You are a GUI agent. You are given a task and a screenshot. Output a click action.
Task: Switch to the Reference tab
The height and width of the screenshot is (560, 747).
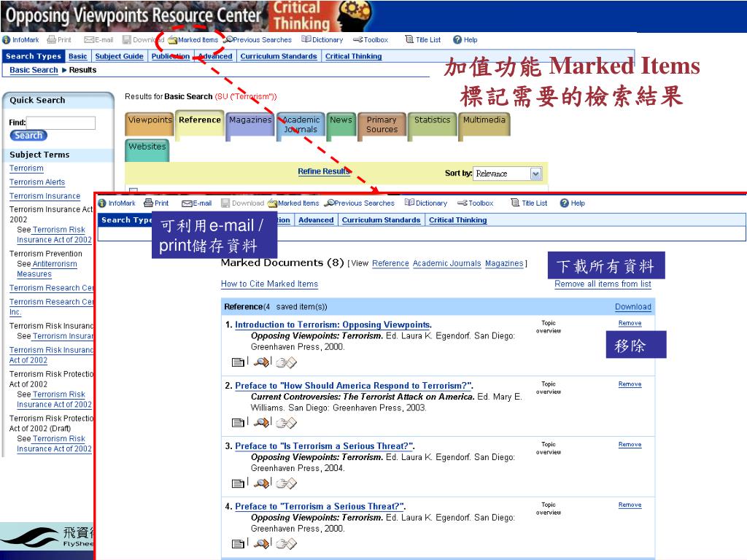[200, 125]
